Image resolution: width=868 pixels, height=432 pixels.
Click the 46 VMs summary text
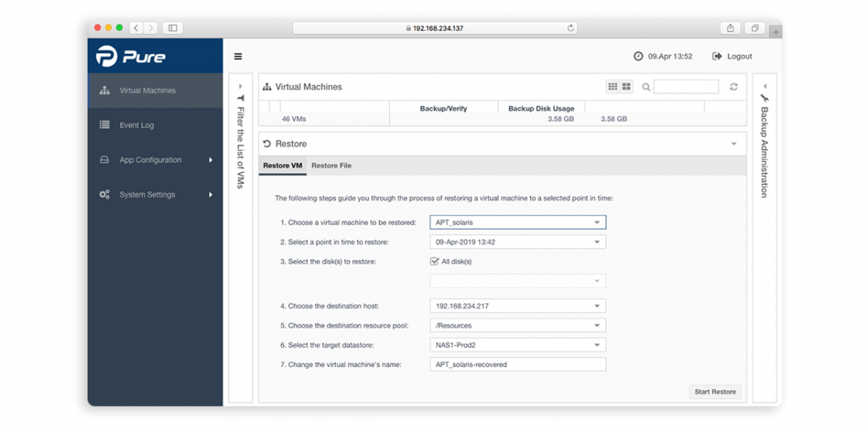[x=294, y=119]
